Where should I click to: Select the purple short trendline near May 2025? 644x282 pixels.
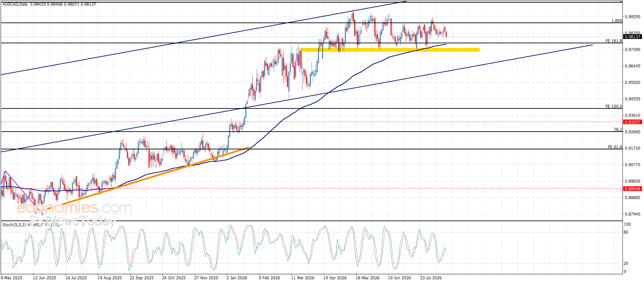24,193
